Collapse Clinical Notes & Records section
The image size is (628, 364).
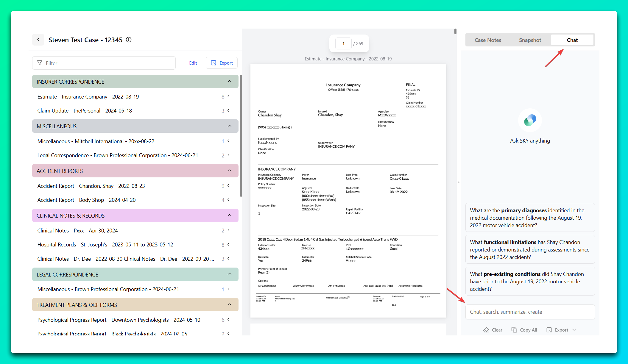(229, 215)
